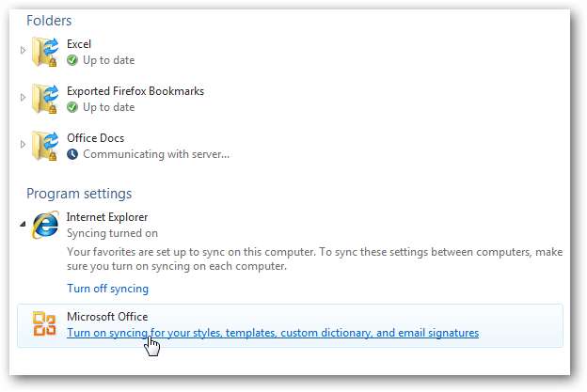Select the Microsoft Office program icon
The height and width of the screenshot is (392, 587).
click(x=43, y=324)
